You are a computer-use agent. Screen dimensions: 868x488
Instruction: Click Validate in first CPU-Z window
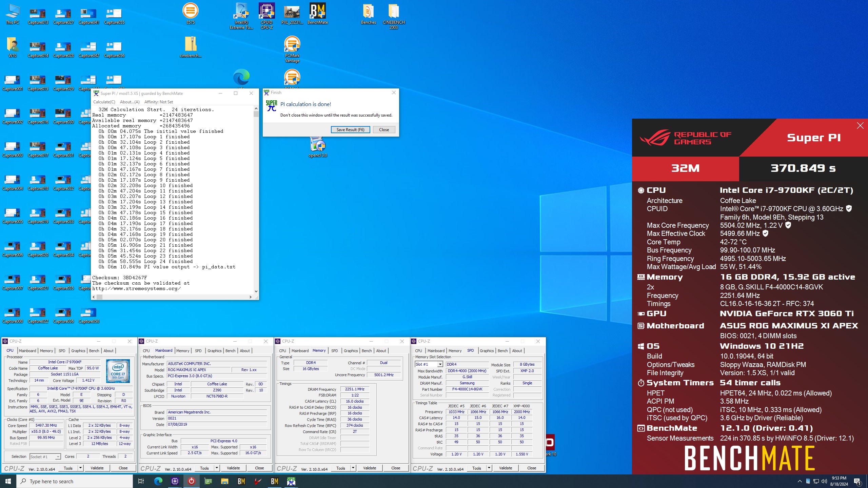coord(97,468)
